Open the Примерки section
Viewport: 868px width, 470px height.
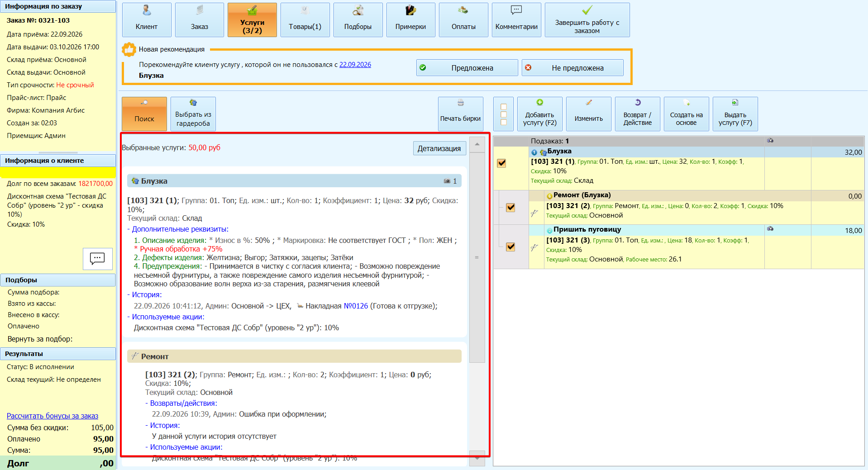(411, 20)
